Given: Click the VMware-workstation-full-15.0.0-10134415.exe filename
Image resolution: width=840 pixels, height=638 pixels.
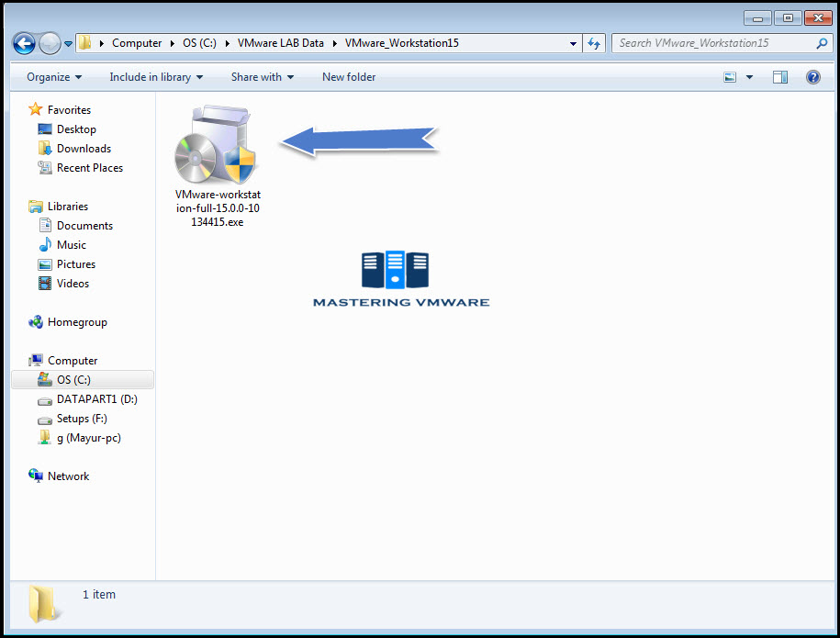Looking at the screenshot, I should click(x=218, y=207).
